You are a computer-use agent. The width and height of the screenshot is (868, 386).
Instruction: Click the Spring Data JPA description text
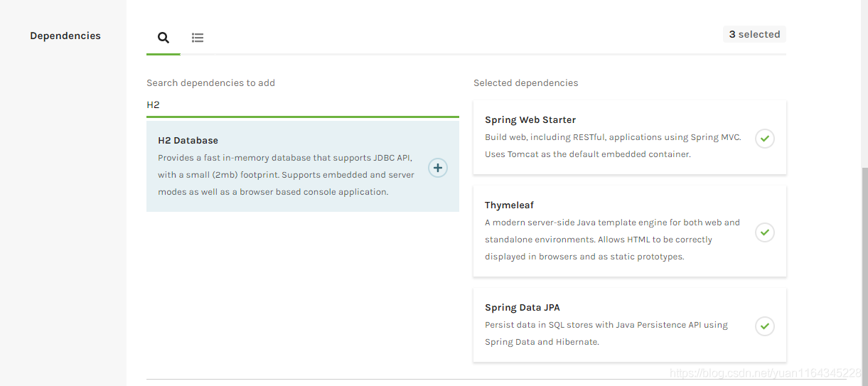click(606, 333)
